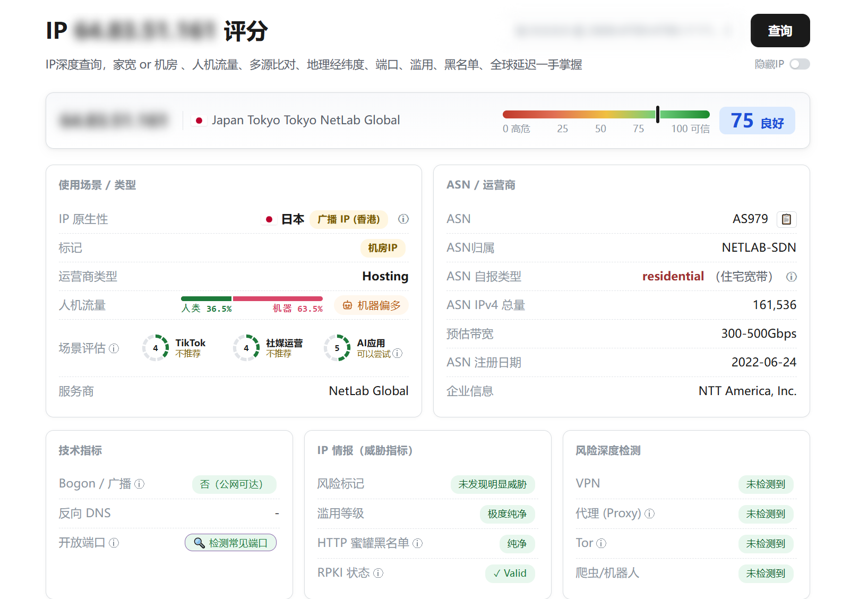Viewport: 868px width, 599px height.
Task: Click the green 人类 36.5% traffic bar
Action: (x=206, y=299)
